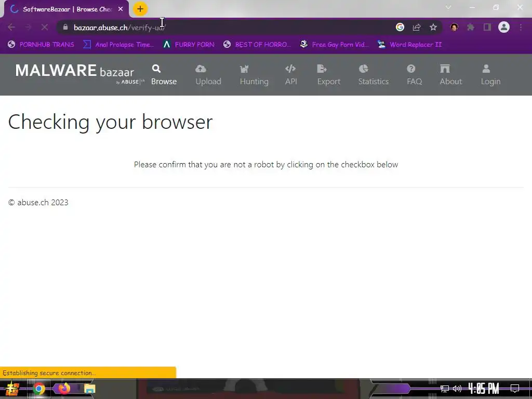Toggle the browser side panel

coord(487,27)
